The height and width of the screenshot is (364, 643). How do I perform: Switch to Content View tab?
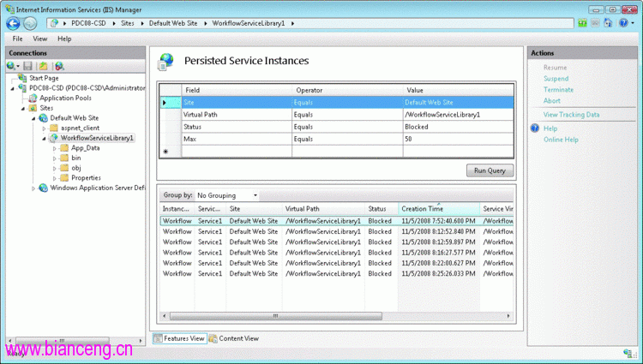[234, 338]
